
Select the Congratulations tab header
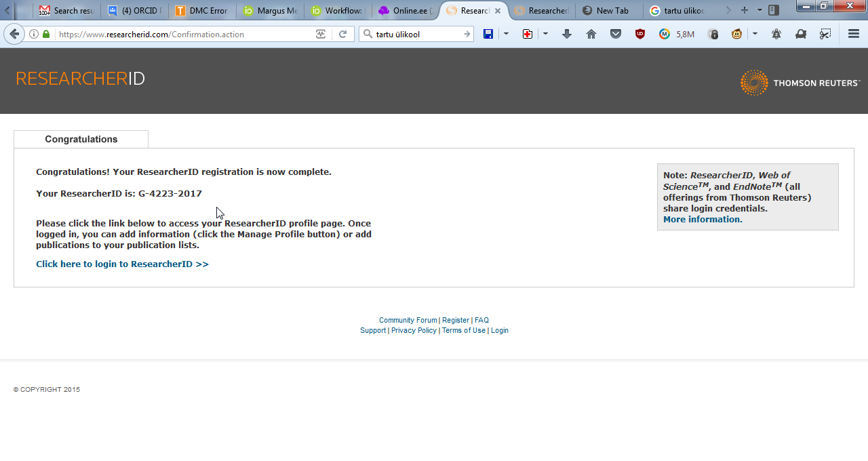(81, 139)
